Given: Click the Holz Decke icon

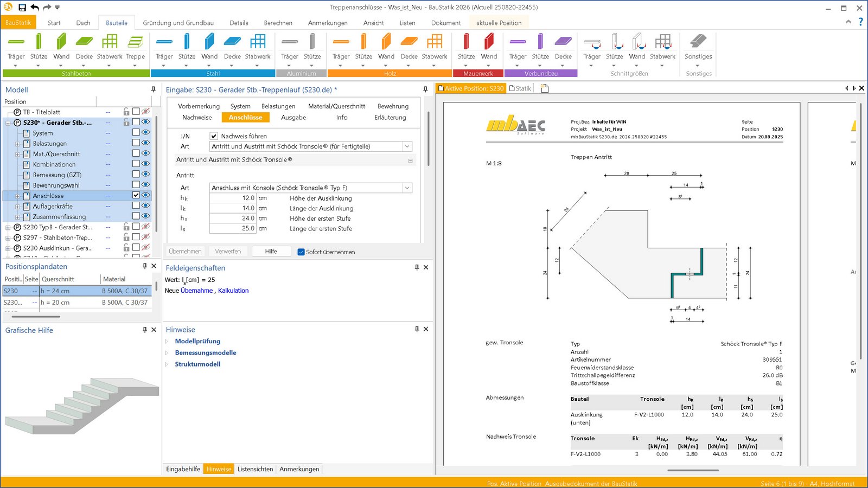Looking at the screenshot, I should click(409, 42).
